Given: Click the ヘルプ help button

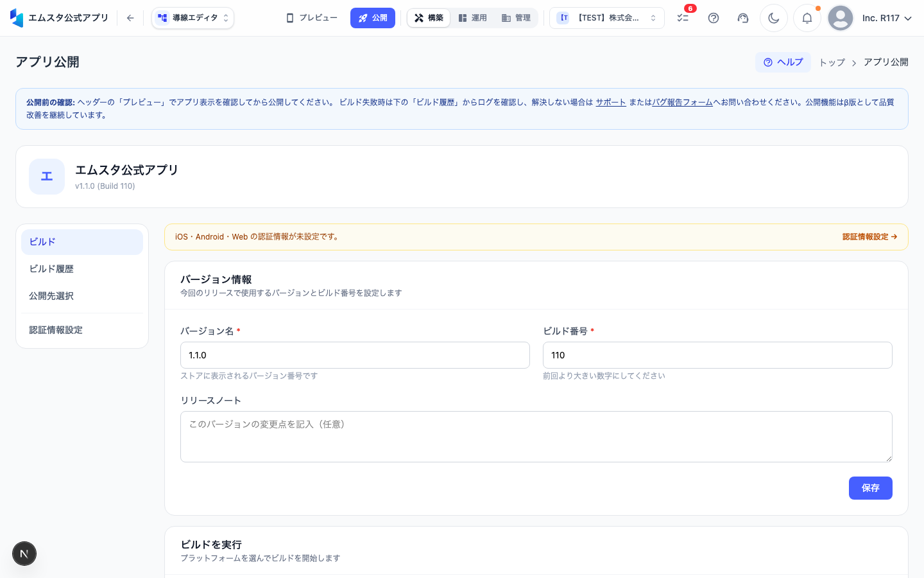Looking at the screenshot, I should click(783, 62).
